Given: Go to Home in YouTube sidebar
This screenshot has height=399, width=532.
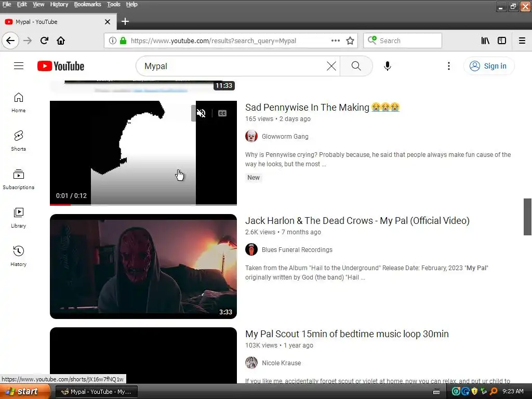Looking at the screenshot, I should coord(18,103).
